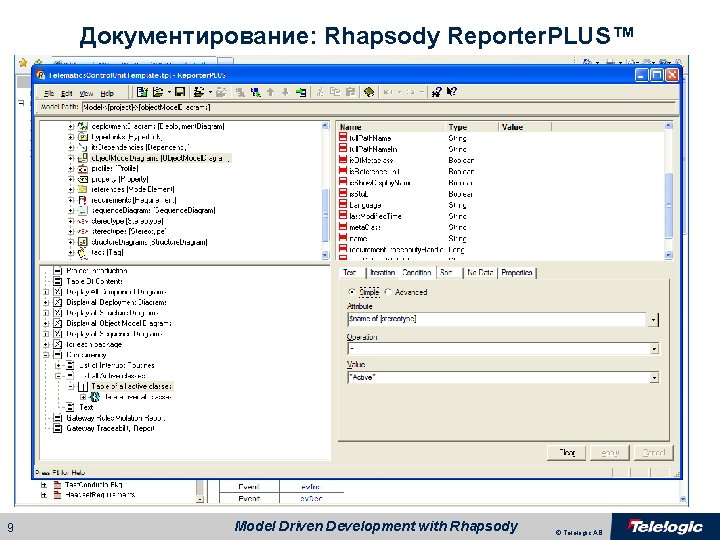Expand the Display all Object Model Diagrams node
The height and width of the screenshot is (540, 720).
(x=46, y=324)
